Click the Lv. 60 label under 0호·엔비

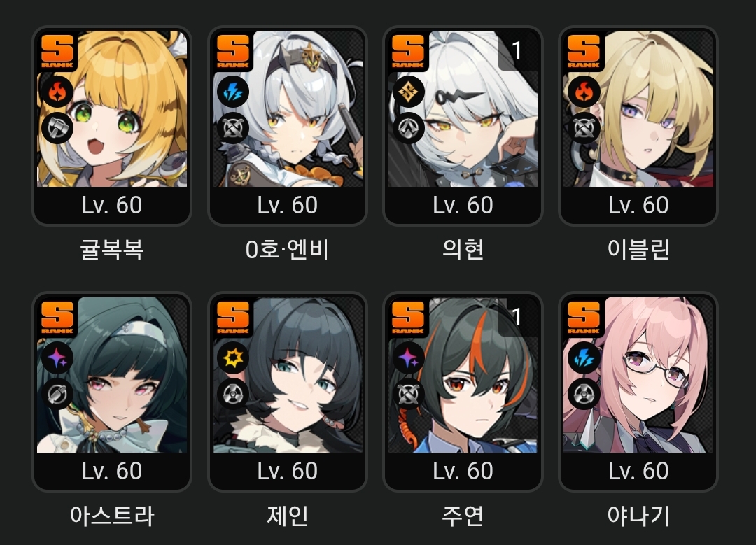coord(288,205)
